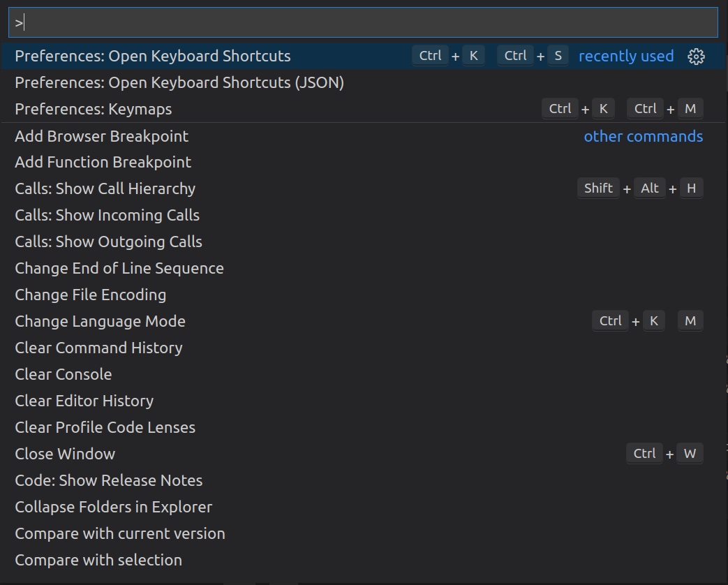The height and width of the screenshot is (585, 728).
Task: Run Calls: Show Incoming Calls
Action: (107, 216)
